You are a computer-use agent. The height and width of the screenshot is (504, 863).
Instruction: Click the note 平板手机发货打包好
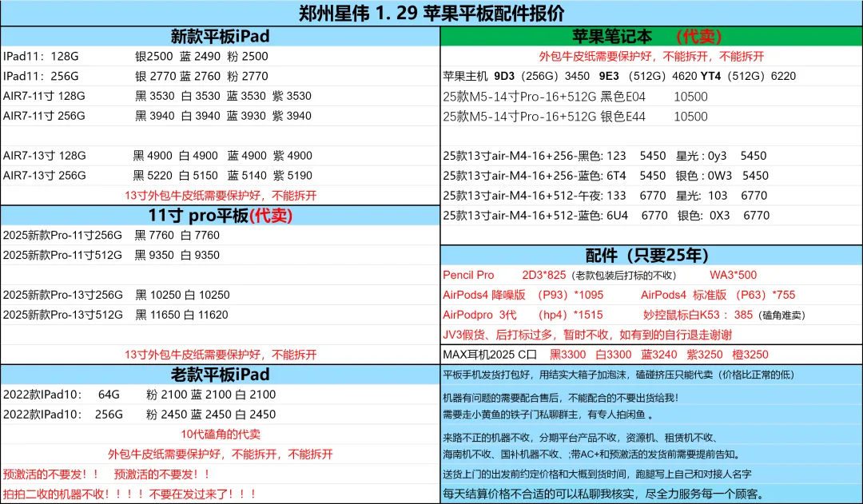click(x=618, y=375)
